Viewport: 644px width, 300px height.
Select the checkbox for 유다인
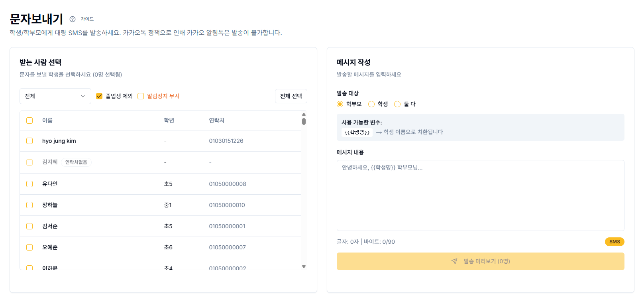coord(29,184)
